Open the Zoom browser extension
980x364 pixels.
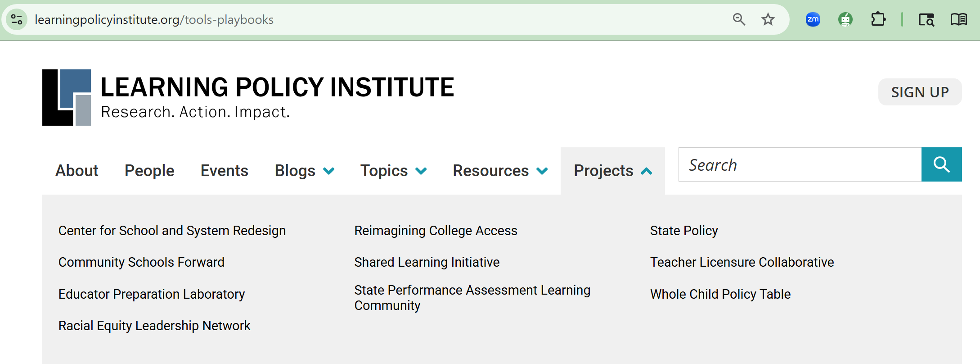point(813,19)
